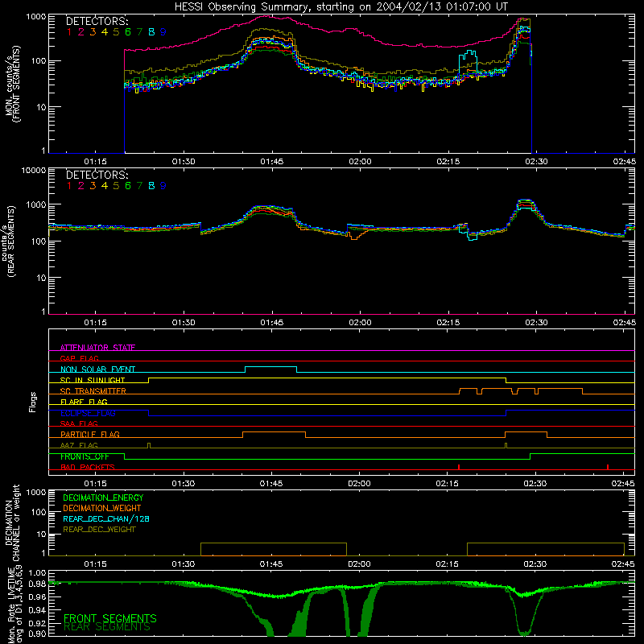Screen dimensions: 644x644
Task: Click green detector 6 in front segments legend
Action: (128, 32)
